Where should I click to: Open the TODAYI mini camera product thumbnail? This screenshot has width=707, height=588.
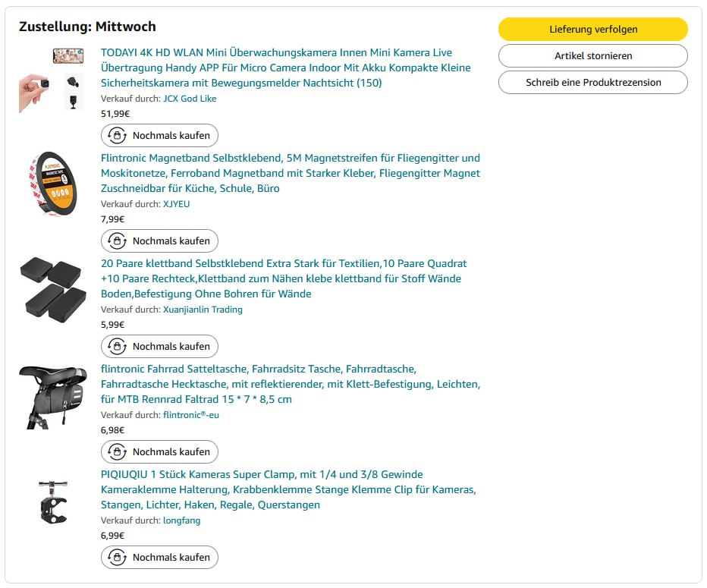pos(52,79)
